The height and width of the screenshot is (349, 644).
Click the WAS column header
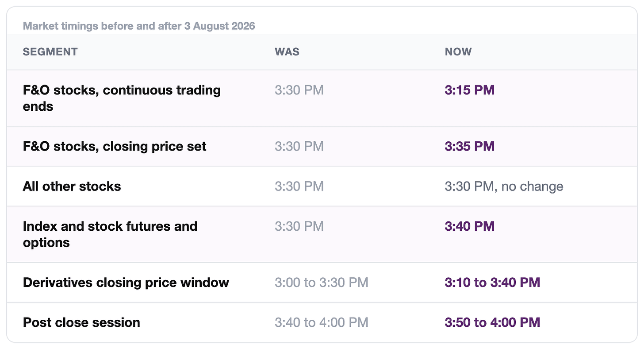287,52
